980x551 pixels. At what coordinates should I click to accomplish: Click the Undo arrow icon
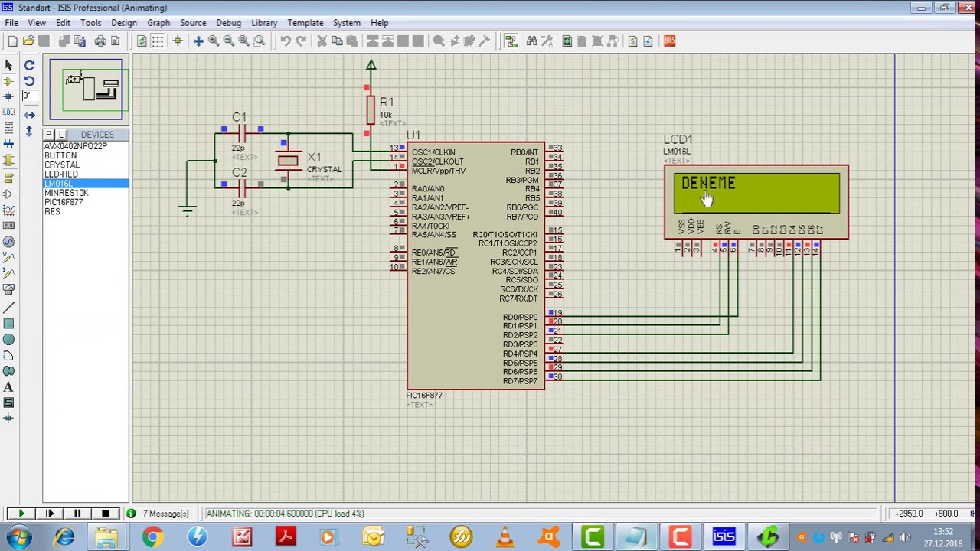(x=286, y=41)
